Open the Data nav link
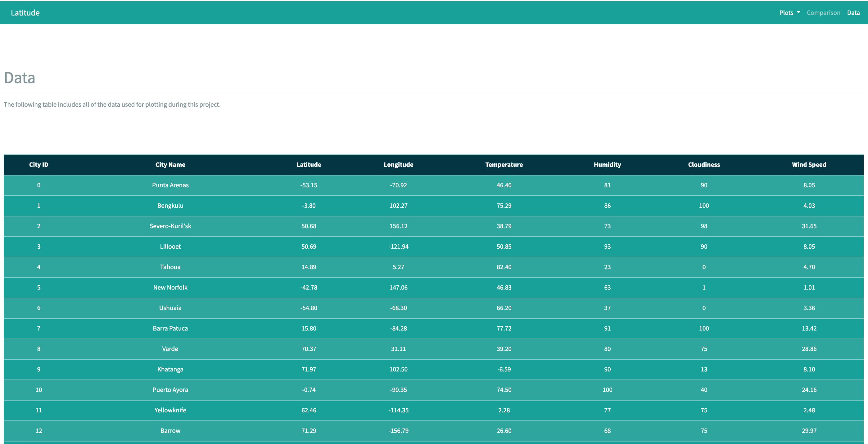 [853, 13]
